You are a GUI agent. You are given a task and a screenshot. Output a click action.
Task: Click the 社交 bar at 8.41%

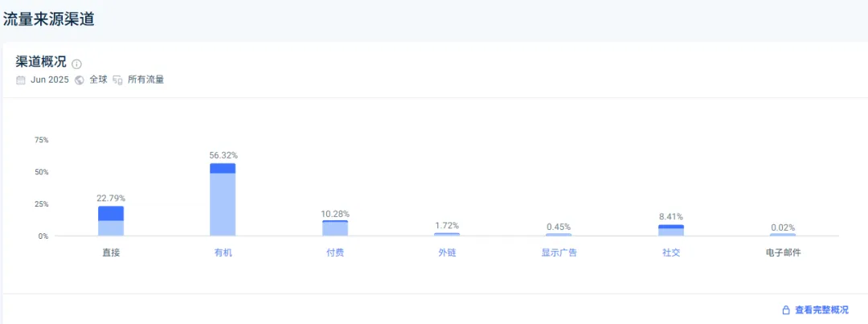[671, 231]
